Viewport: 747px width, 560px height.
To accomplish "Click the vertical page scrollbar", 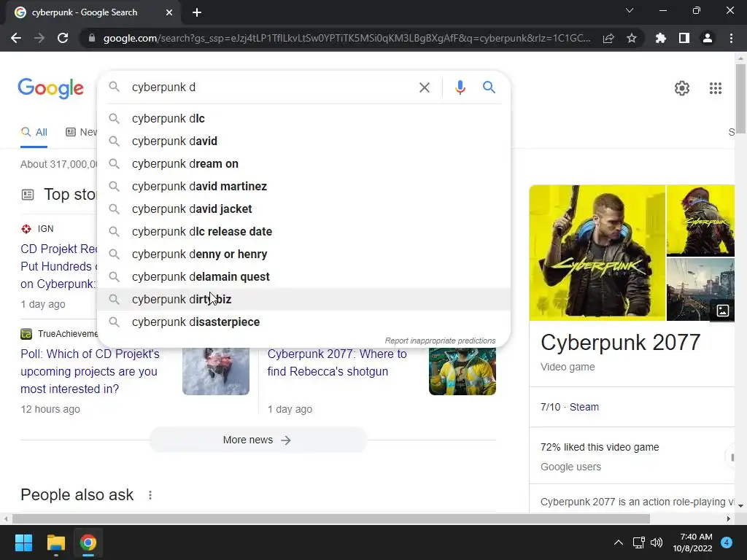I will point(740,98).
